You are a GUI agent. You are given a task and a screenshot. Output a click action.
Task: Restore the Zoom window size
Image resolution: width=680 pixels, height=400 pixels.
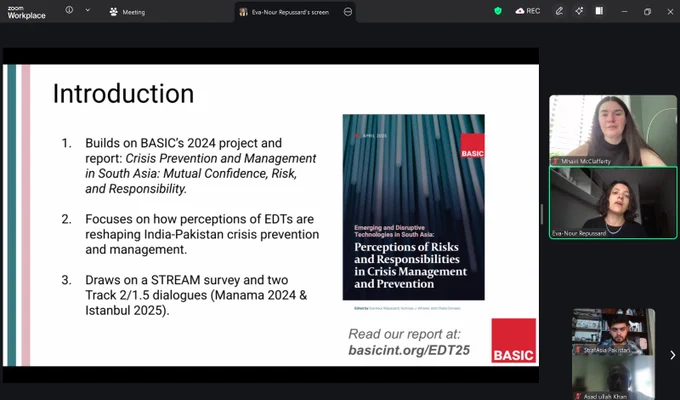tap(647, 12)
